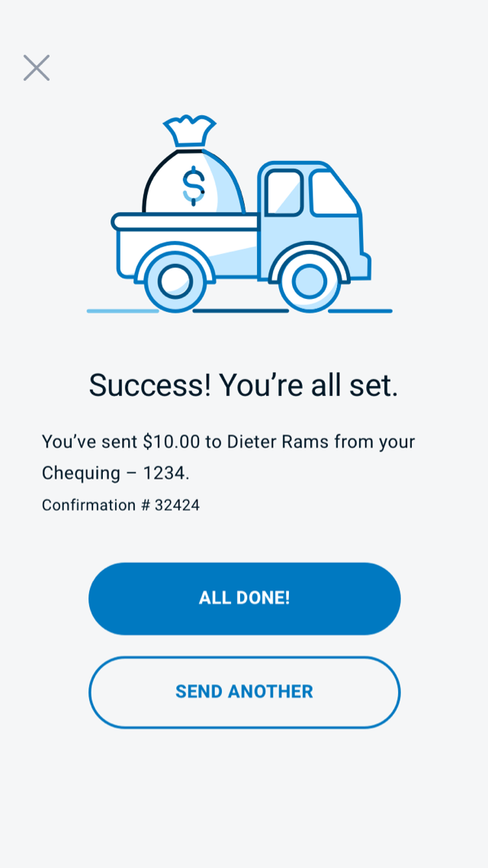The width and height of the screenshot is (488, 868).
Task: Tap the ALL DONE! button
Action: point(244,598)
